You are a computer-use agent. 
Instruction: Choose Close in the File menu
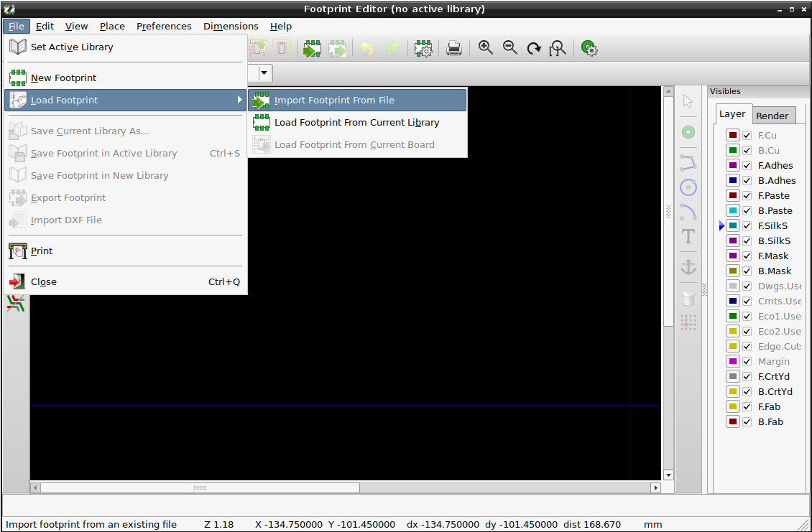tap(125, 282)
